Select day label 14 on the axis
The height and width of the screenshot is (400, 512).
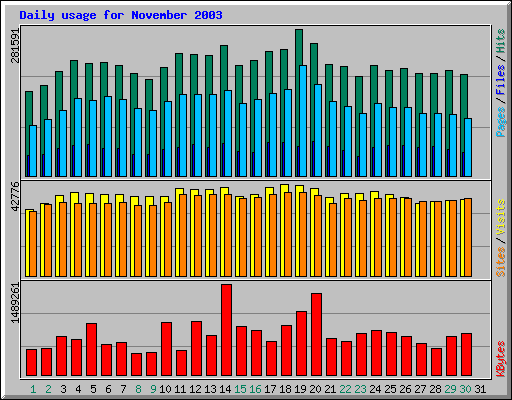point(225,389)
